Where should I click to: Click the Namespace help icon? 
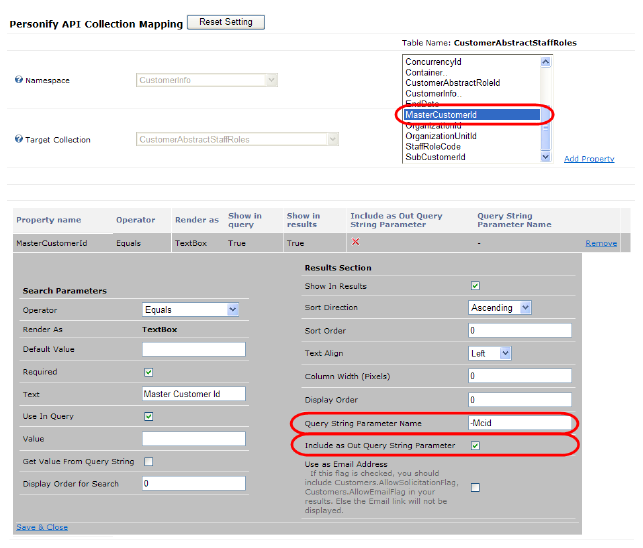[x=18, y=80]
